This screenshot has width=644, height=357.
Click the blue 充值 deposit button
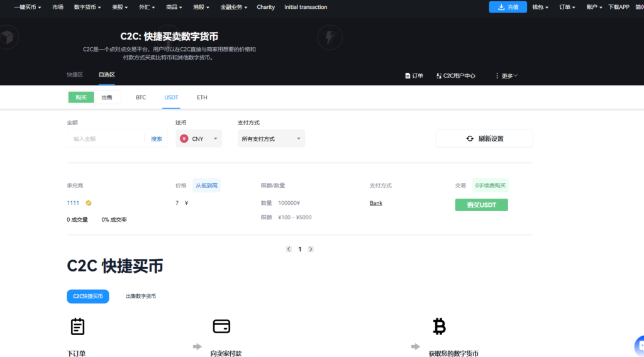point(508,7)
